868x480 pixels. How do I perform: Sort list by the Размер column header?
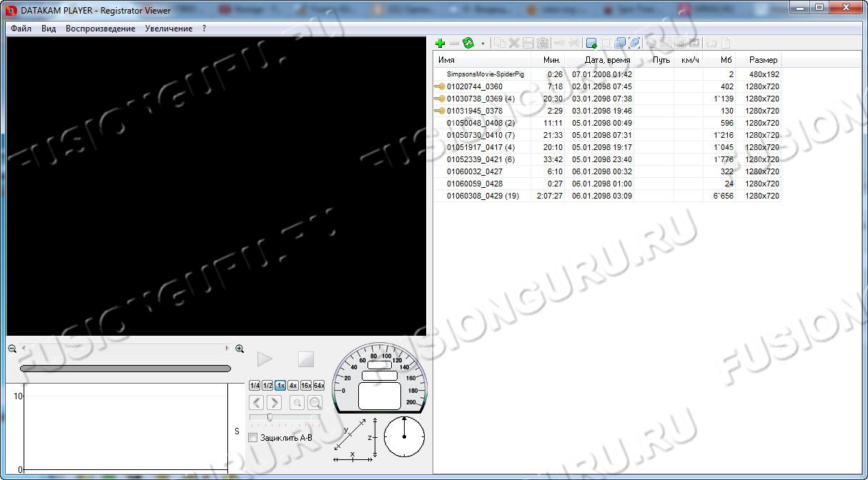click(759, 60)
